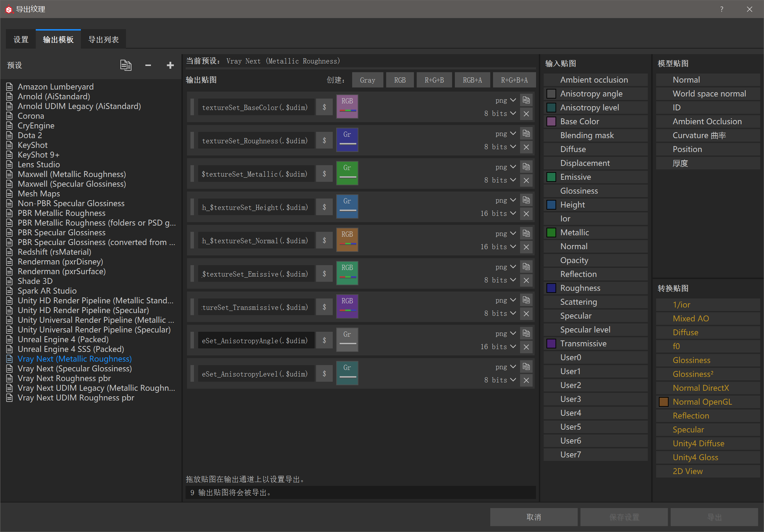This screenshot has height=532, width=764.
Task: Create an RGB+A output map
Action: coord(472,80)
